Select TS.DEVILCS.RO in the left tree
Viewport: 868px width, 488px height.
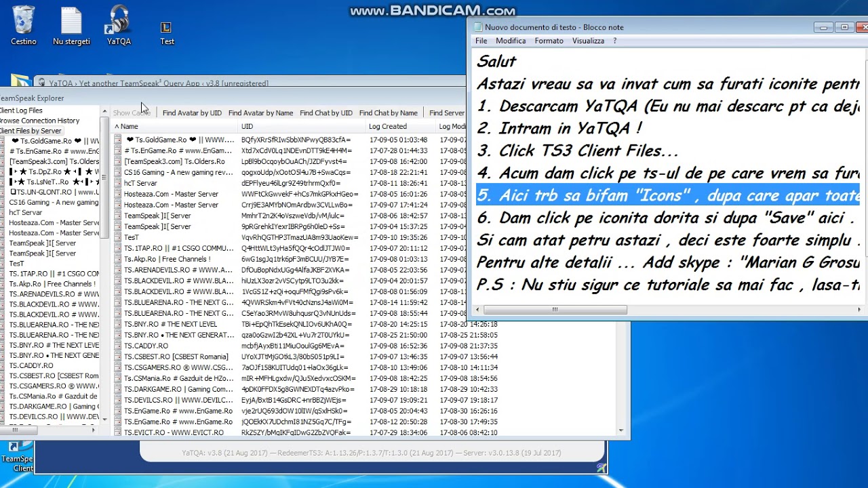54,416
